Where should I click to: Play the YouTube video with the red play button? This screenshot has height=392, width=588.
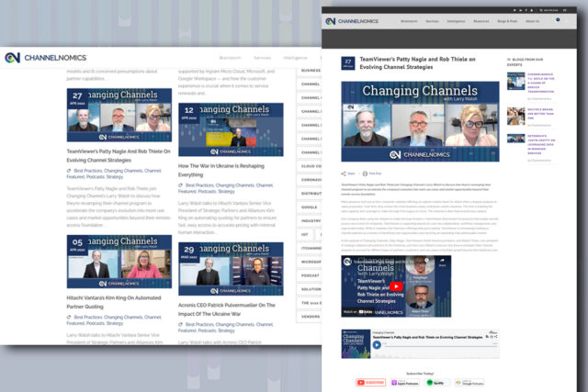[x=396, y=286]
